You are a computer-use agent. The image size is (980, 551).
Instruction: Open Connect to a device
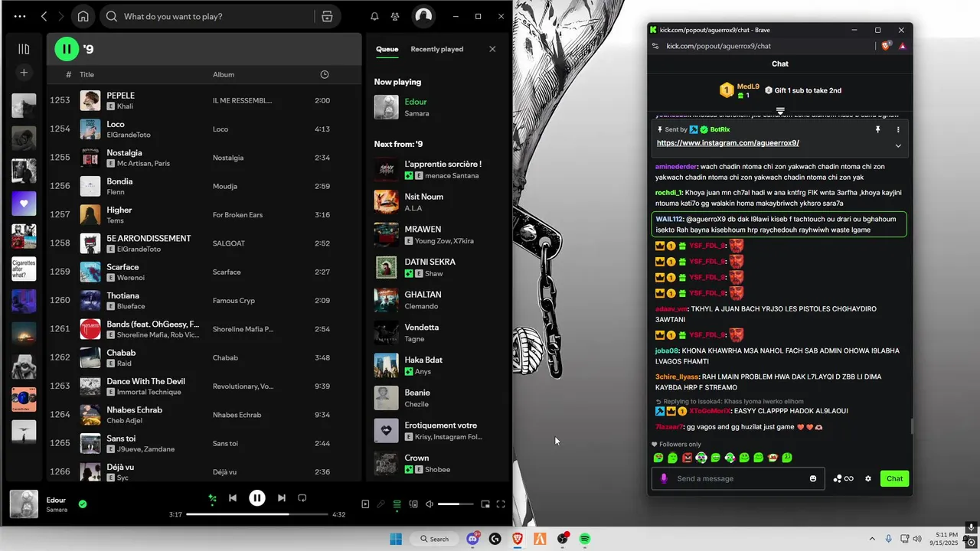point(413,504)
